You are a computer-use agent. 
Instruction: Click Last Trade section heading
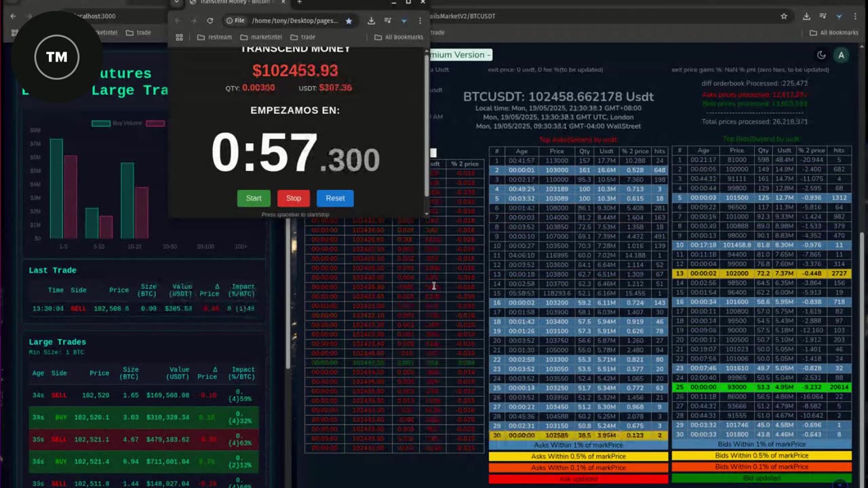tap(52, 270)
